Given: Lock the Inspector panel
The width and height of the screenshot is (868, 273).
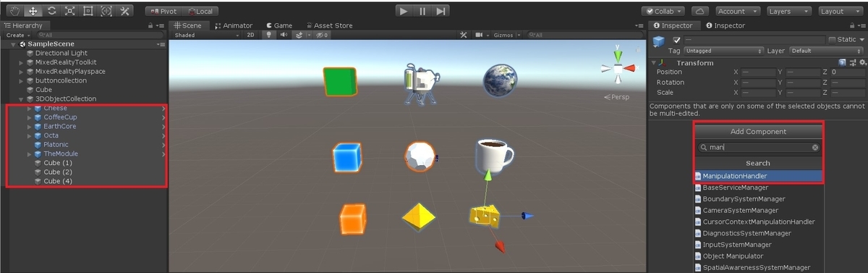Looking at the screenshot, I should tap(853, 25).
